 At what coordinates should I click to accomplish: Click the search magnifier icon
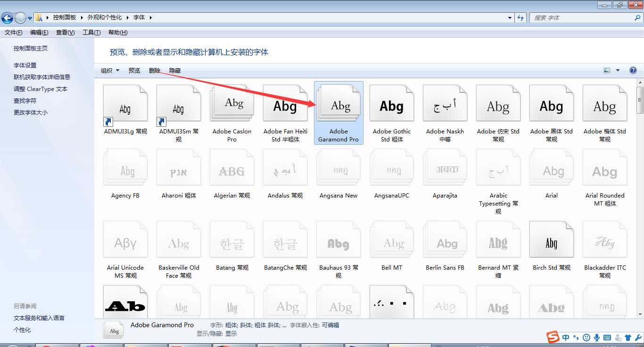click(x=638, y=17)
